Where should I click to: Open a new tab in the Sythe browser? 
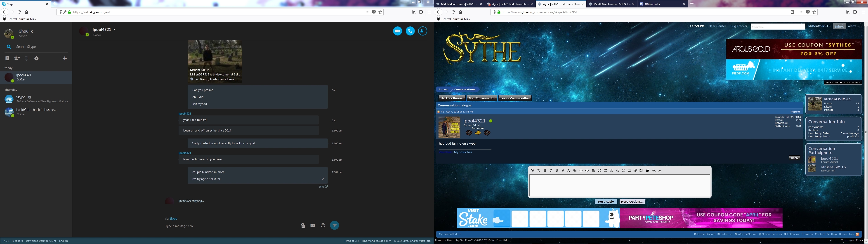(x=692, y=4)
